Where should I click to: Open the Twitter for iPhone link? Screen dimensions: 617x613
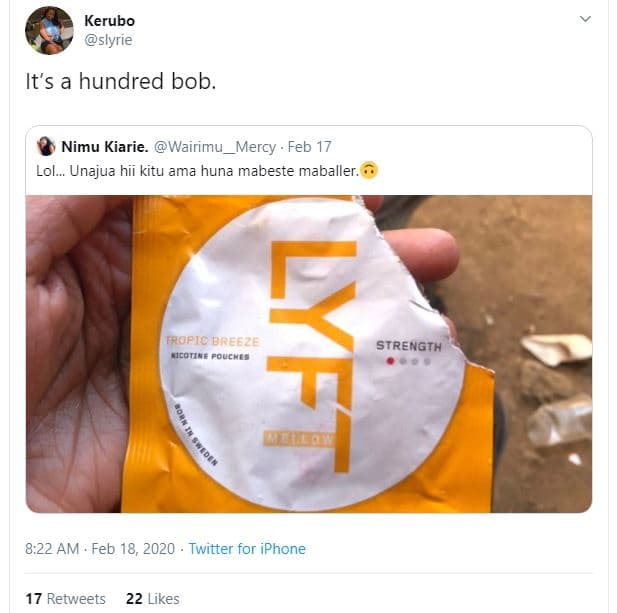click(247, 549)
